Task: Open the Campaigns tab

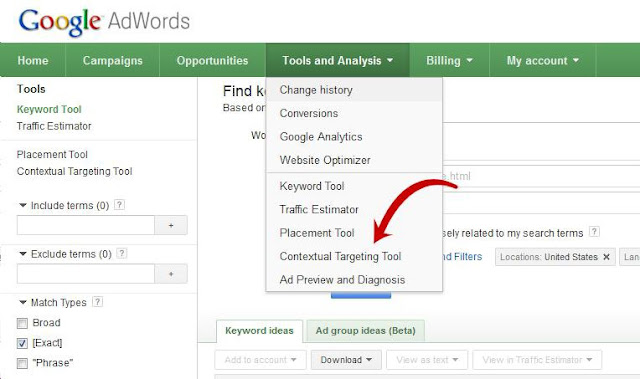Action: 113,60
